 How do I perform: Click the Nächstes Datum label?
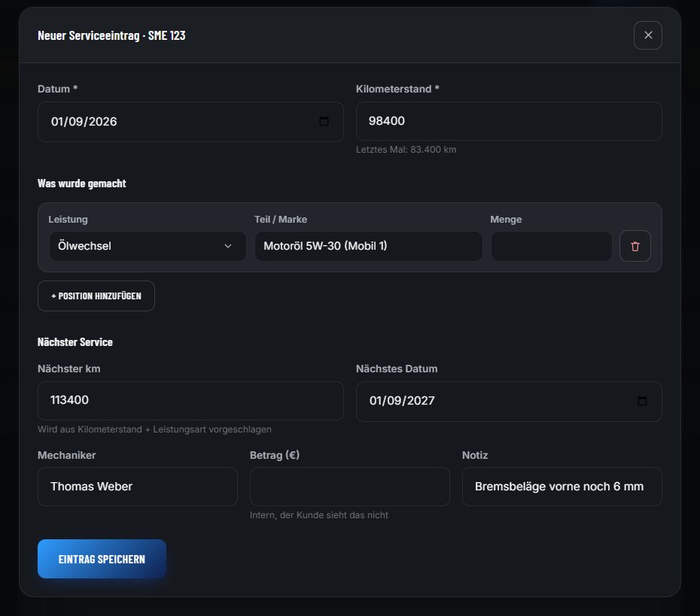click(397, 369)
